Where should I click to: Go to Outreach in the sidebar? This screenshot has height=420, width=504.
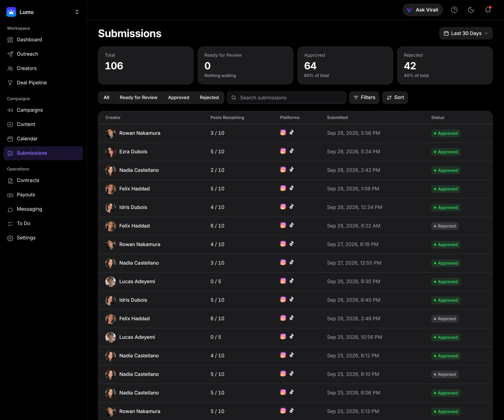tap(43, 54)
